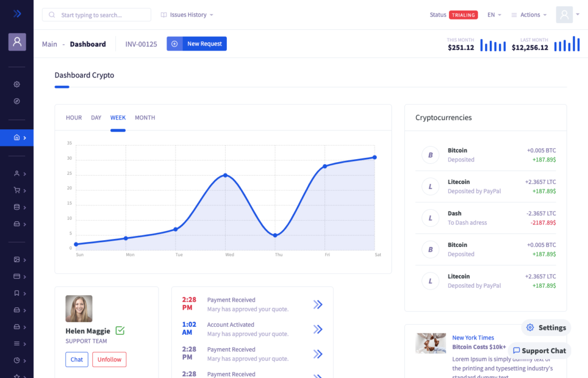Click the SUPPORT TEAM label
This screenshot has width=588, height=378.
coord(86,341)
